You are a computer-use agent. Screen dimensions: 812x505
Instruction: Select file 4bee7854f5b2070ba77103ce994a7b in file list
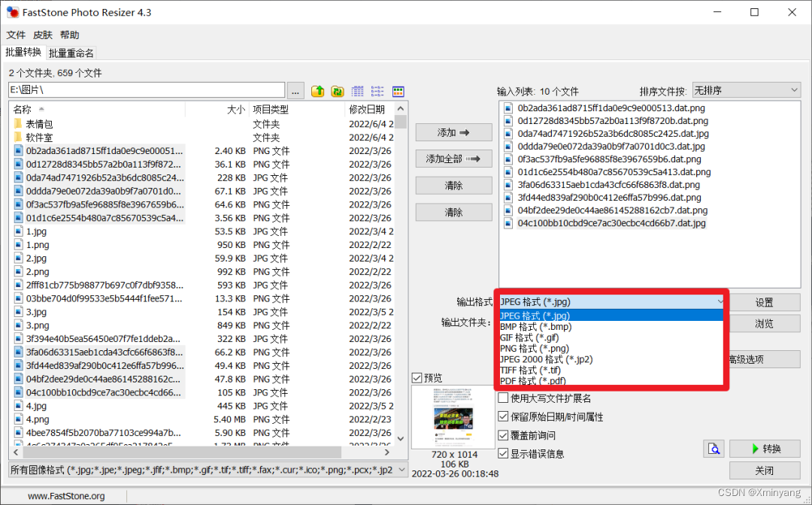point(104,433)
